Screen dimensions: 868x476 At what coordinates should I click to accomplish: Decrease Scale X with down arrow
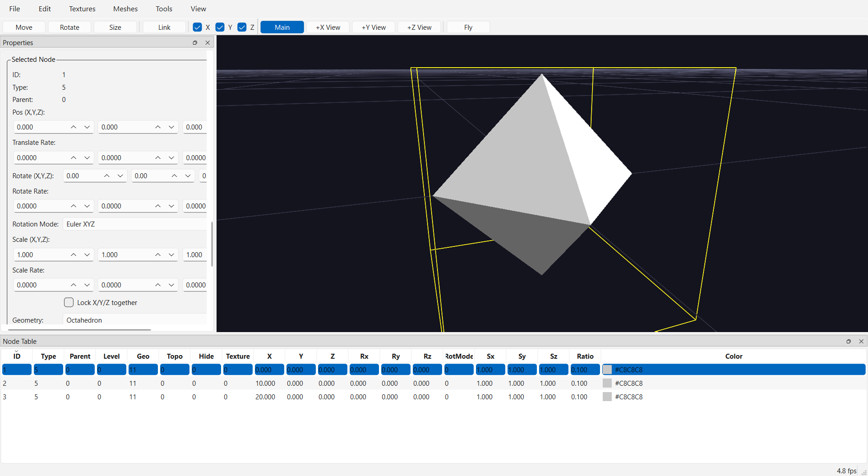click(87, 254)
